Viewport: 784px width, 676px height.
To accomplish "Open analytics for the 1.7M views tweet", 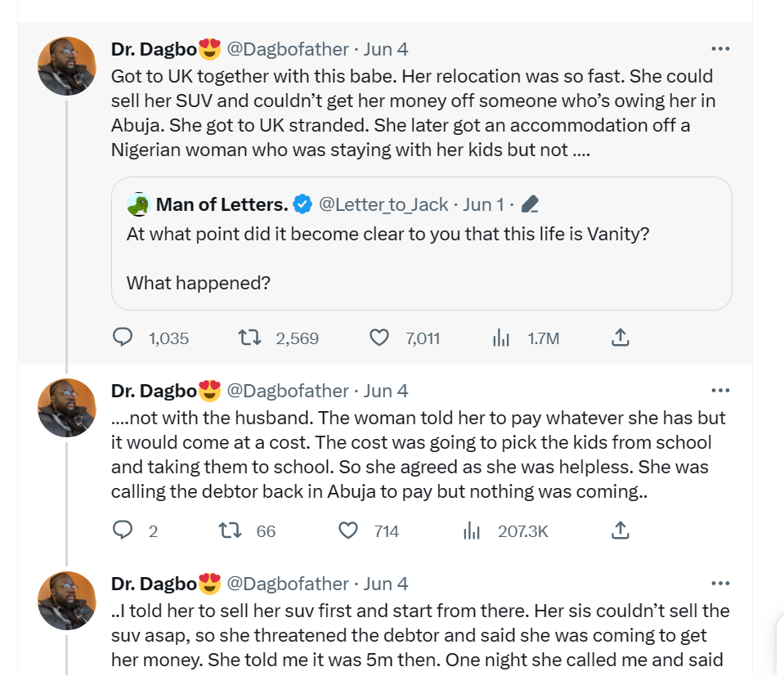I will click(x=500, y=337).
